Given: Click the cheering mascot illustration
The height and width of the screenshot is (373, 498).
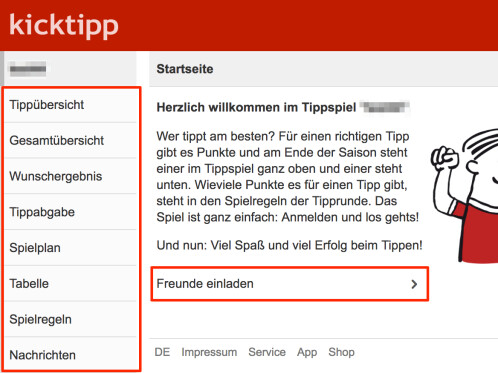Looking at the screenshot, I should (x=464, y=196).
